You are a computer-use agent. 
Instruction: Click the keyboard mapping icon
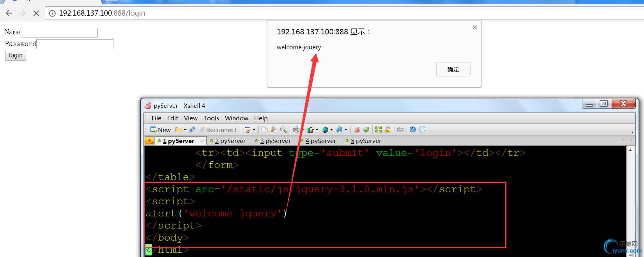400,130
